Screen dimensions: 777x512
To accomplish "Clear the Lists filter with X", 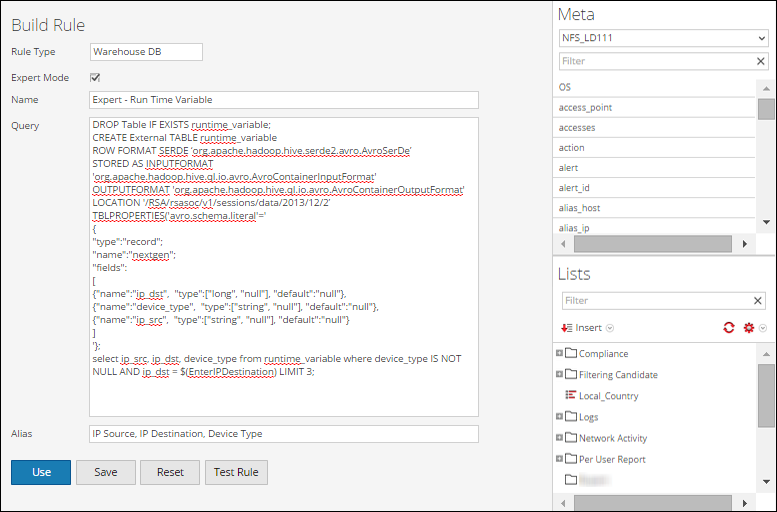I will point(759,300).
